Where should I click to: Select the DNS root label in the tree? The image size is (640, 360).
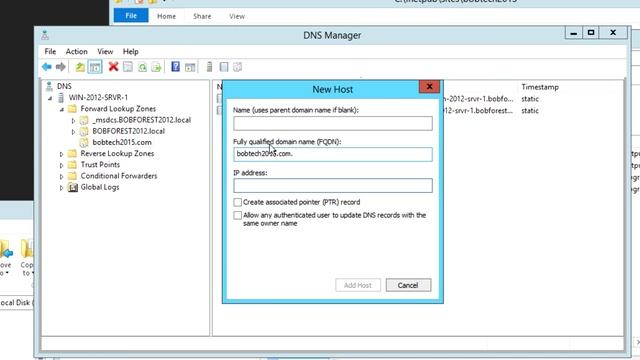(64, 86)
